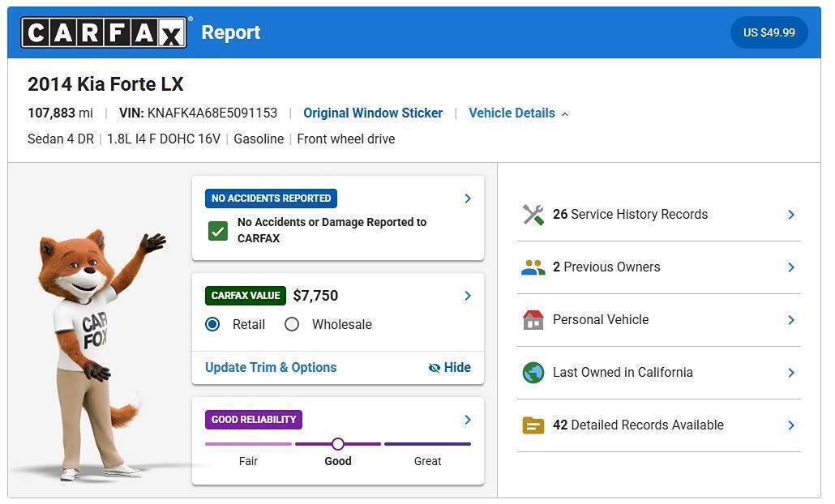Screen dimensions: 835x504
Task: Click the wrench and screwdriver service history icon
Action: tap(533, 215)
